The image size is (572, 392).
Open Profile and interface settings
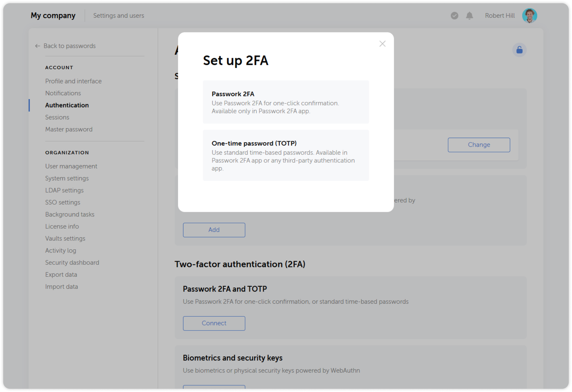point(73,81)
